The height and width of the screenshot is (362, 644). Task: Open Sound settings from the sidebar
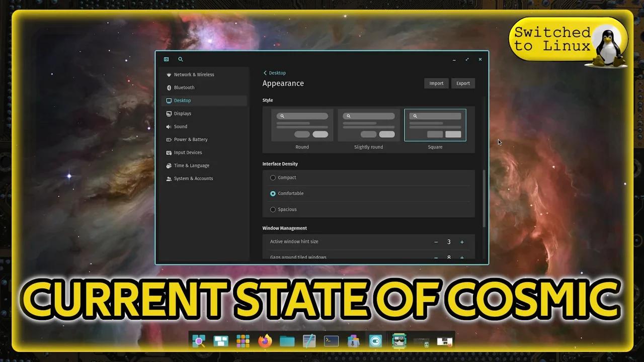pos(180,126)
